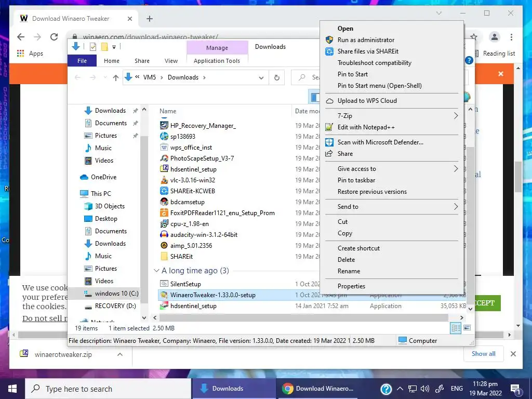The image size is (532, 399).
Task: Click the SHAREit folder icon
Action: [164, 257]
